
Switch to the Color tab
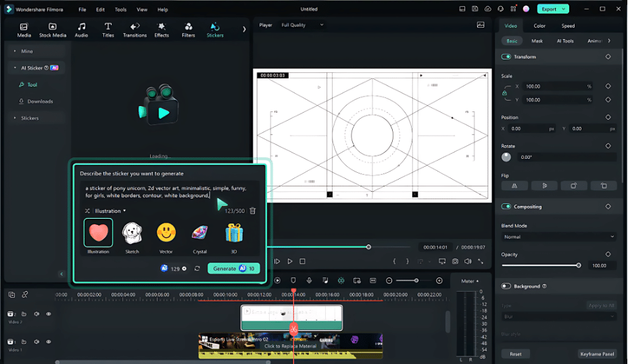coord(539,26)
